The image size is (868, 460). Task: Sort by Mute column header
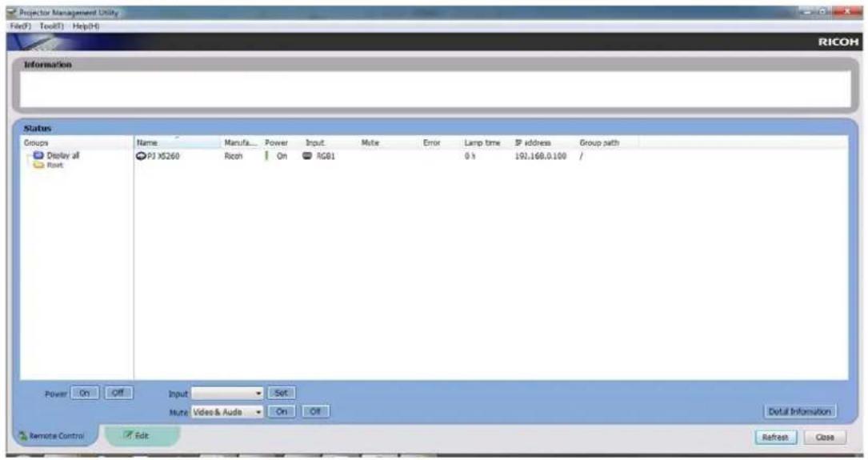pyautogui.click(x=389, y=143)
